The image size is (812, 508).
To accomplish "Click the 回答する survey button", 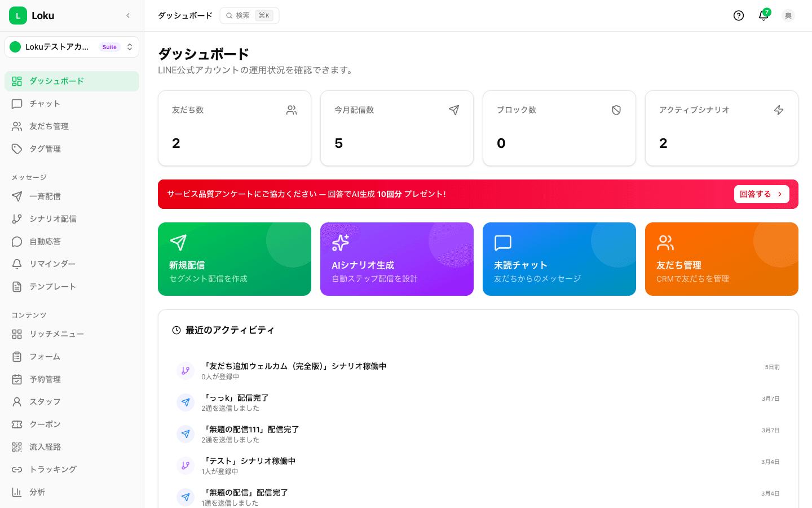I will tap(761, 194).
